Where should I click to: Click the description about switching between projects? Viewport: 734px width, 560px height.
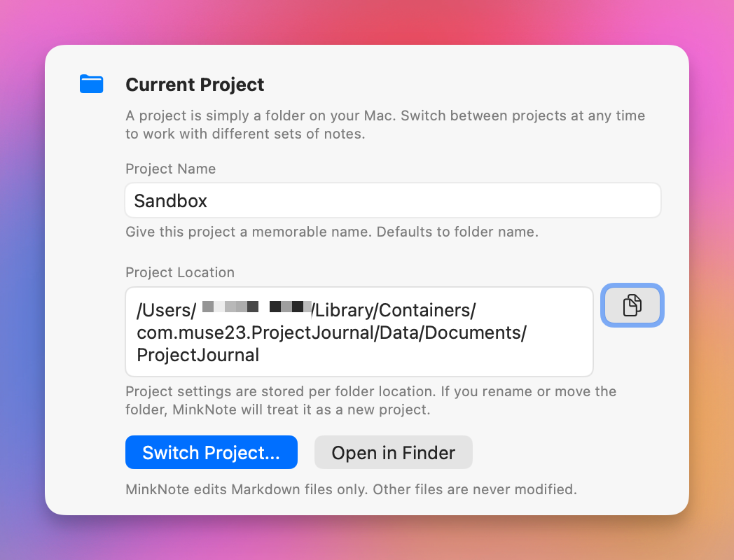tap(385, 125)
